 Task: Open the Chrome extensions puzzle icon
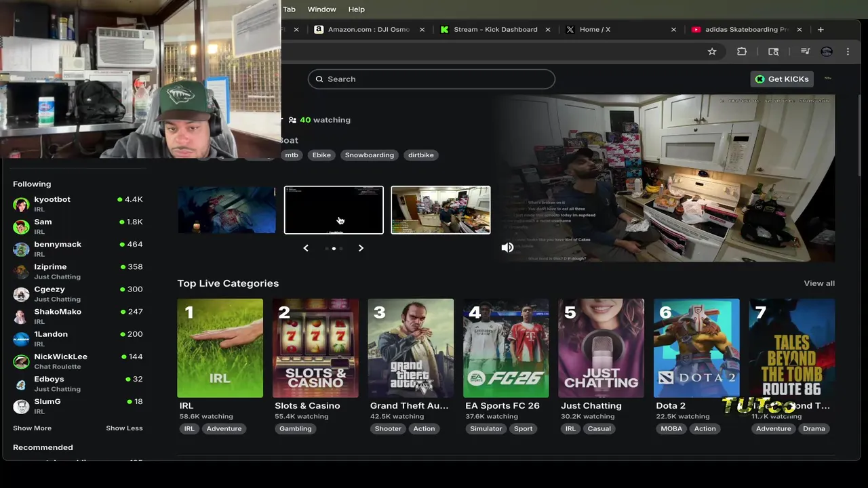742,52
